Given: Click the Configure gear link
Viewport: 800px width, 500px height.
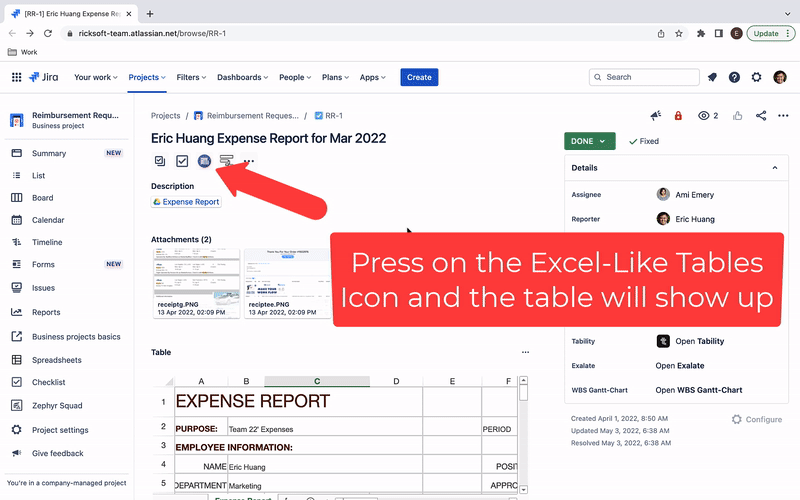Looking at the screenshot, I should pyautogui.click(x=757, y=419).
